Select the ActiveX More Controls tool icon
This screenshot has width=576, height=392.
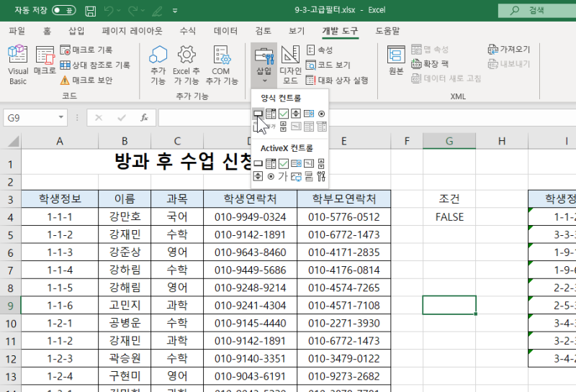coord(321,176)
